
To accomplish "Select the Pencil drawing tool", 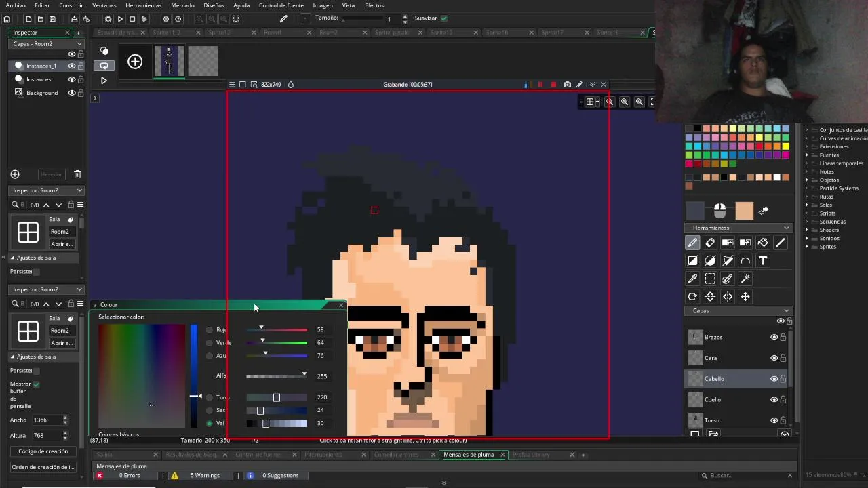I will point(692,243).
